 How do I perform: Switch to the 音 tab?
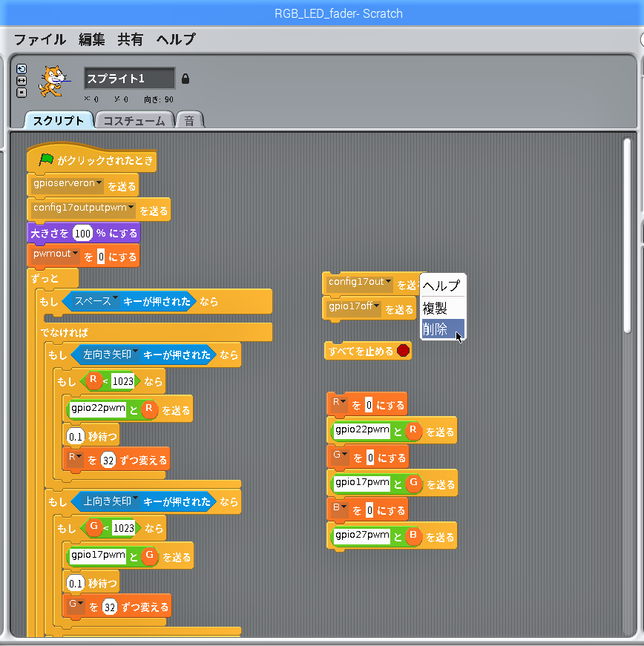[x=189, y=121]
